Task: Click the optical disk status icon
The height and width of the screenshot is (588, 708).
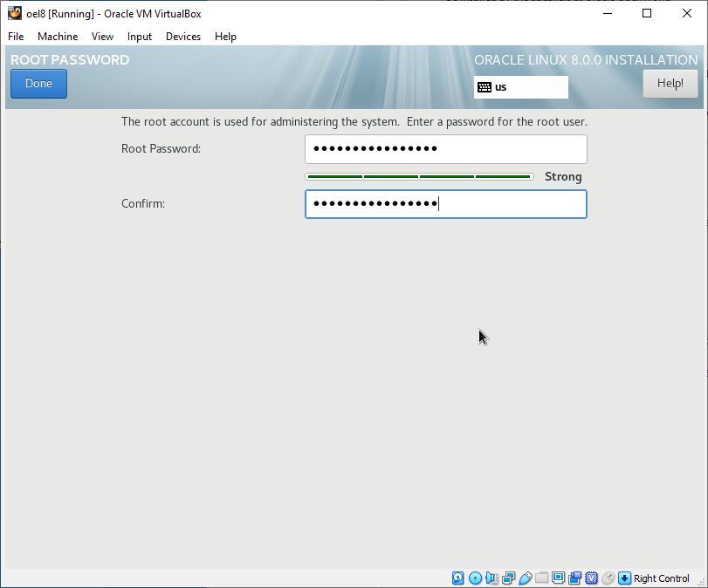Action: click(475, 578)
